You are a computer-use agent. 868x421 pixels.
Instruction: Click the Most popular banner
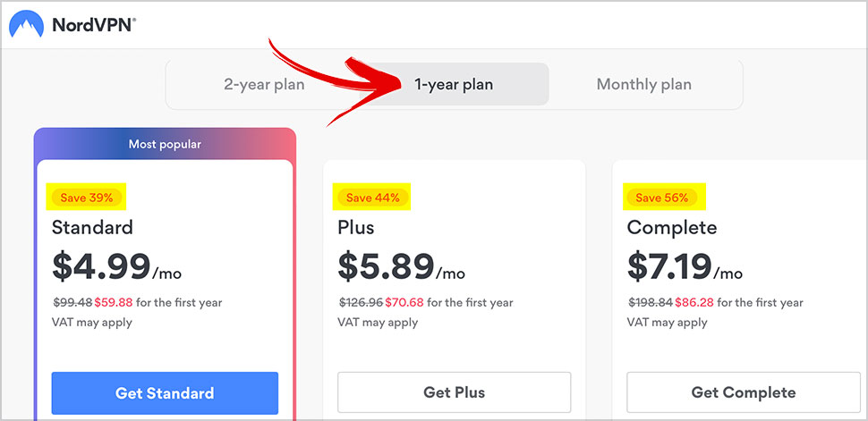point(165,145)
